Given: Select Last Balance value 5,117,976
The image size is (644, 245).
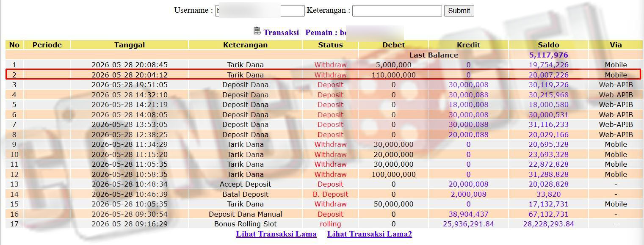Looking at the screenshot, I should pos(548,55).
